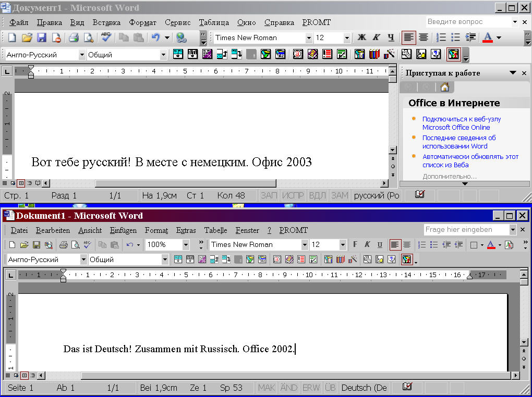This screenshot has height=397, width=532.
Task: Center text in Russian Word window
Action: coord(423,38)
